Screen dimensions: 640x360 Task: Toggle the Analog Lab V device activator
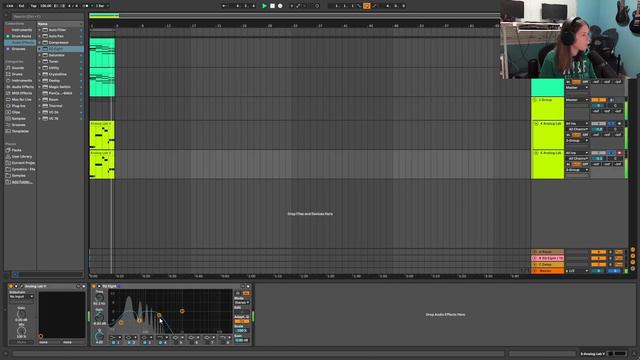coord(11,287)
